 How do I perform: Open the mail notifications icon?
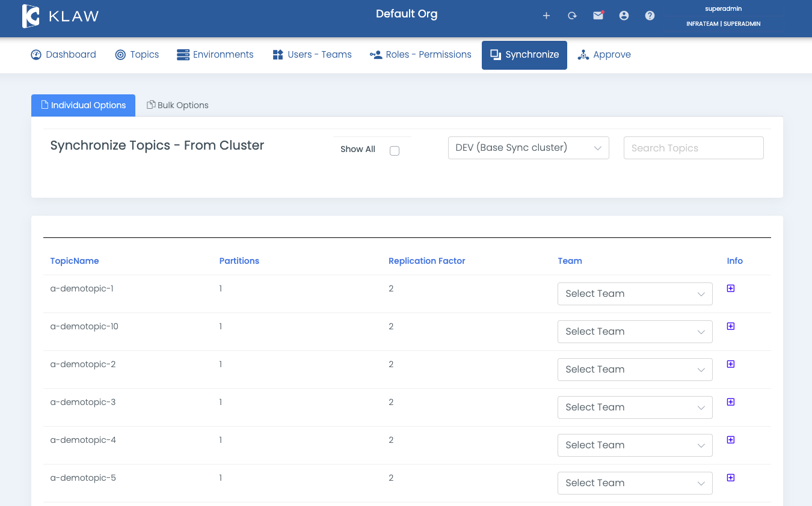coord(598,16)
